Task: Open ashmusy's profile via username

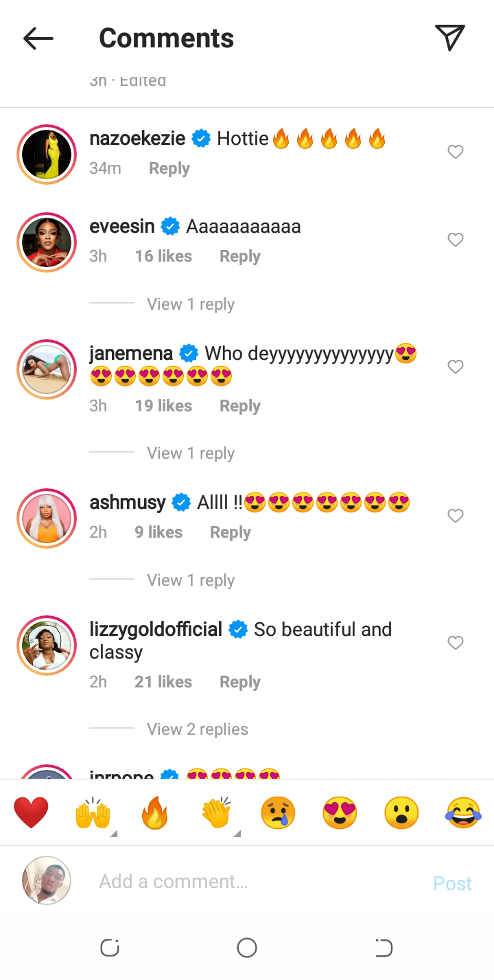Action: tap(128, 503)
